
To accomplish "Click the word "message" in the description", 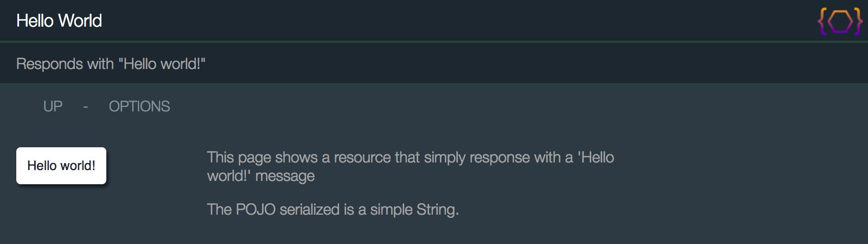I will pyautogui.click(x=285, y=176).
